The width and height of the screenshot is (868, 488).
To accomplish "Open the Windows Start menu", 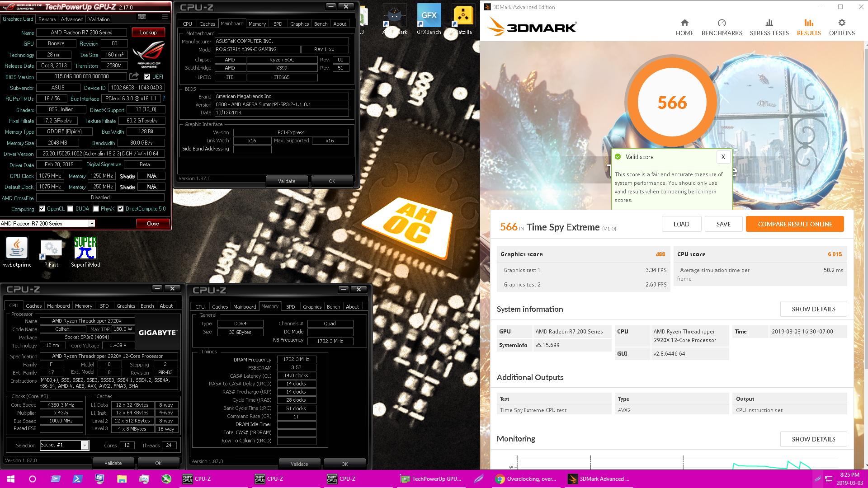I will pyautogui.click(x=11, y=479).
